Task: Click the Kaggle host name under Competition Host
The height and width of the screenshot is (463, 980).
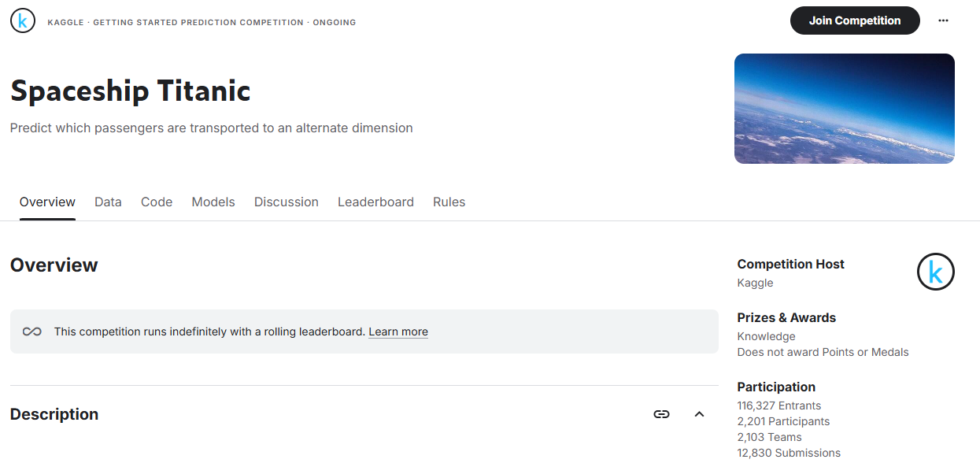Action: [x=755, y=283]
